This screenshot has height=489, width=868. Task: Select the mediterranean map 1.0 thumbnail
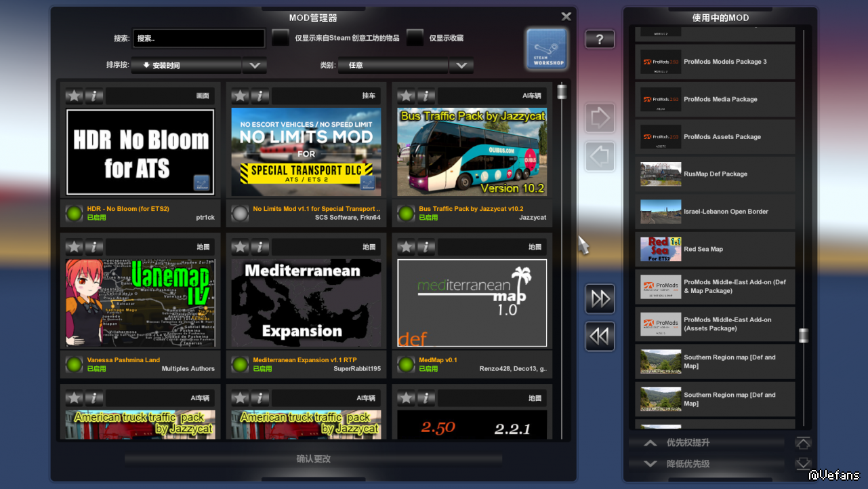point(472,303)
